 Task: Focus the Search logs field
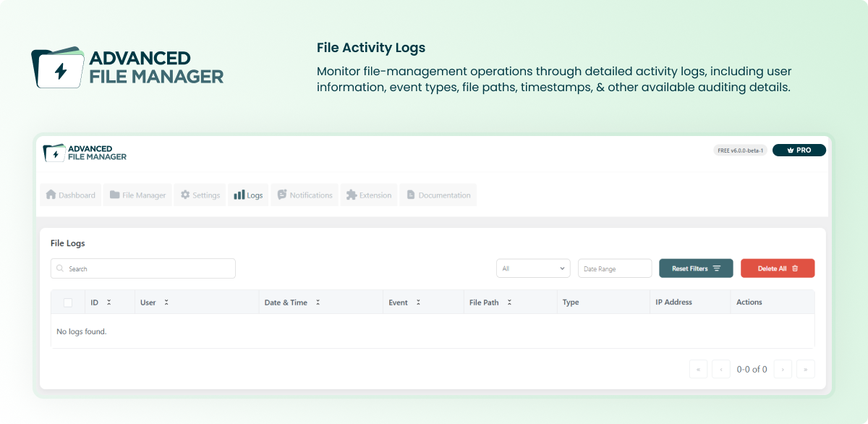(143, 268)
